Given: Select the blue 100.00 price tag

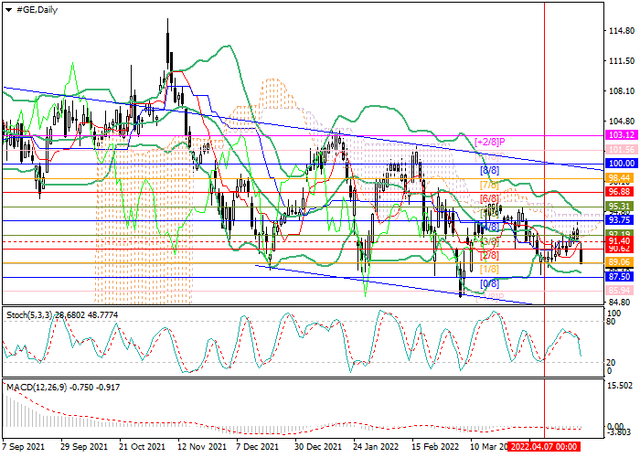Looking at the screenshot, I should 620,164.
